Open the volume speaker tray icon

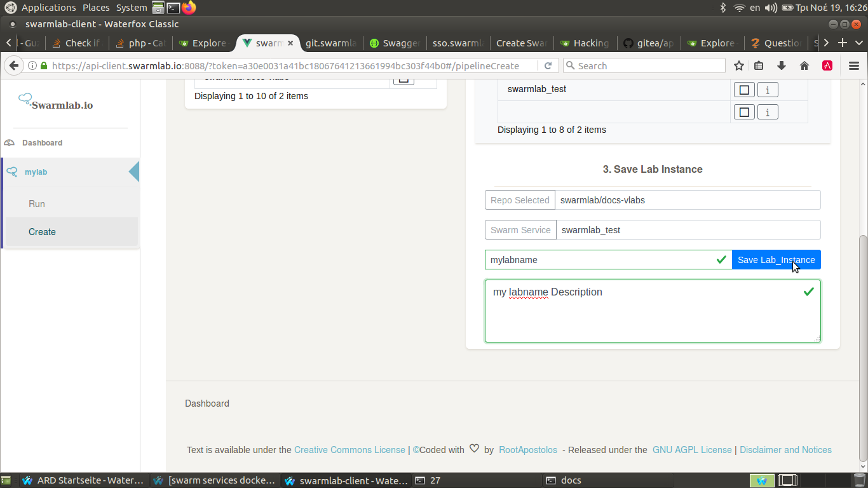click(771, 8)
